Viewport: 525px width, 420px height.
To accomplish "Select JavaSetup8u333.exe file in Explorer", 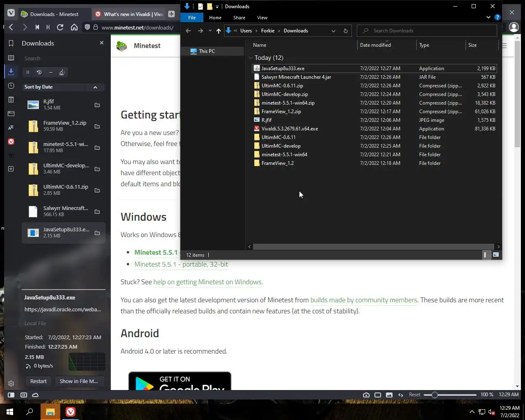I will click(x=374, y=68).
